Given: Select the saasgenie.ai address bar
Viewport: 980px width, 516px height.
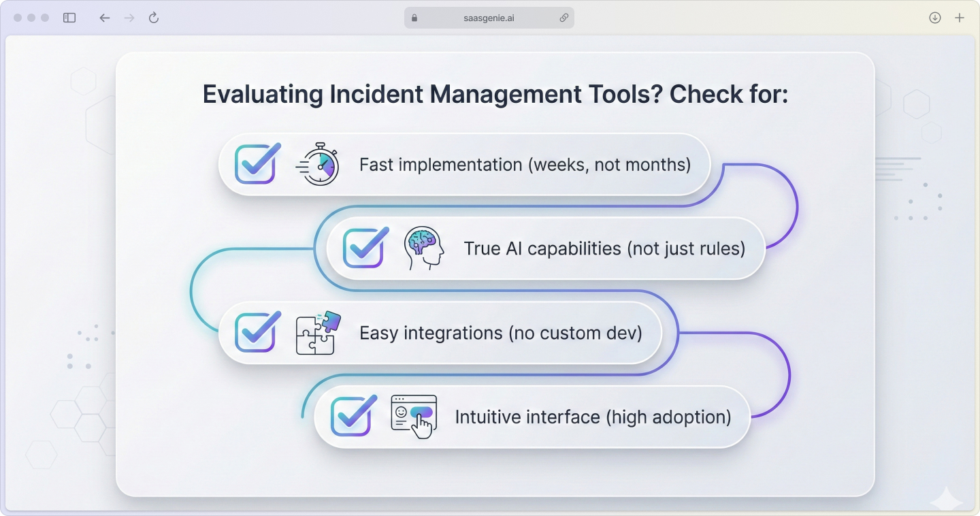Looking at the screenshot, I should 489,17.
